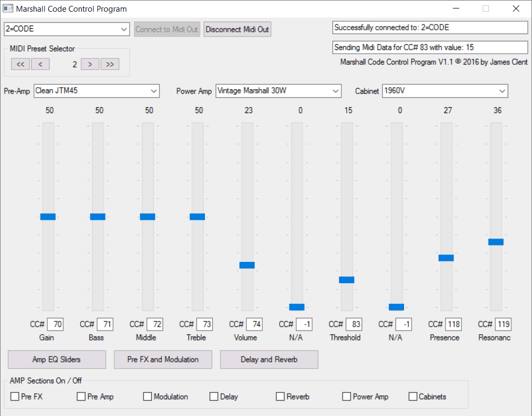Jump forward with >> preset button
The image size is (532, 416).
pos(110,64)
